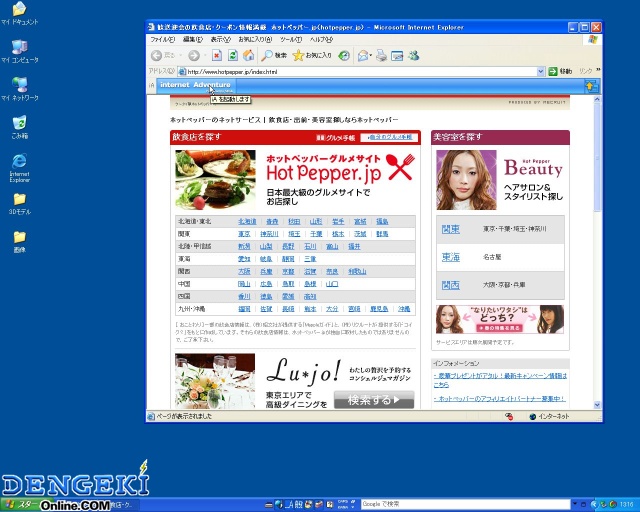Open the Forward button history dropdown arrow
640x512 pixels.
click(204, 56)
